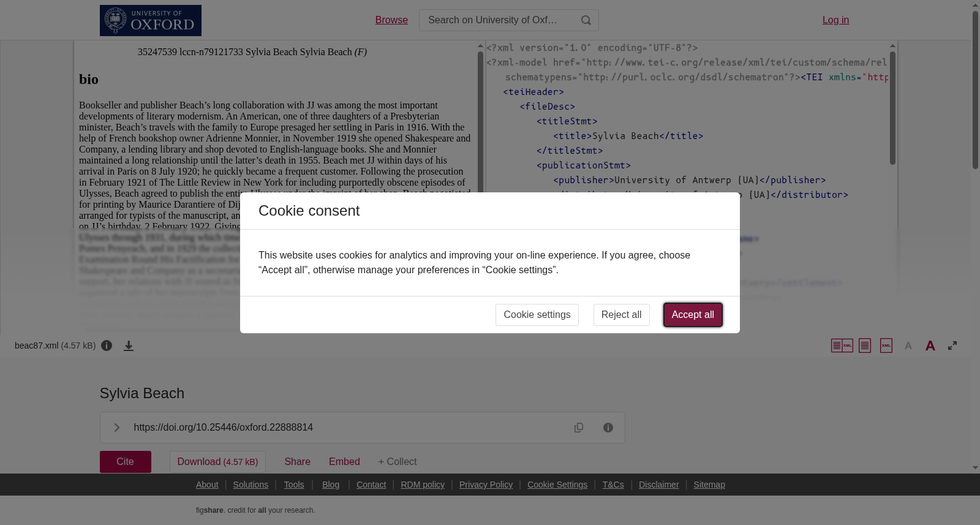
Task: Open the Embed option
Action: click(344, 462)
